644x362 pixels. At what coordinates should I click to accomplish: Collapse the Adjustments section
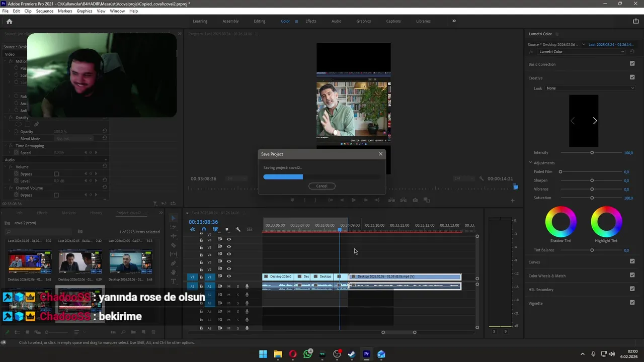click(530, 163)
